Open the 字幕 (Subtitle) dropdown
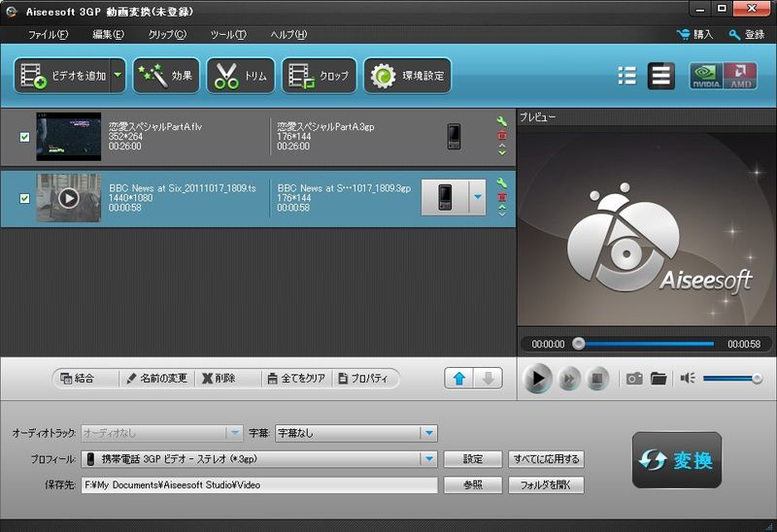Screen dimensions: 777x532 click(x=356, y=433)
